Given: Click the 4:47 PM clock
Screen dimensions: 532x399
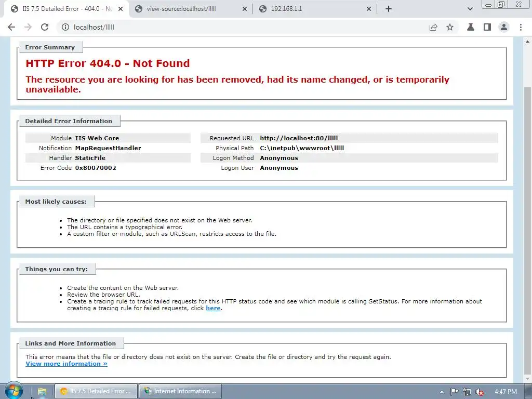Looking at the screenshot, I should 506,392.
